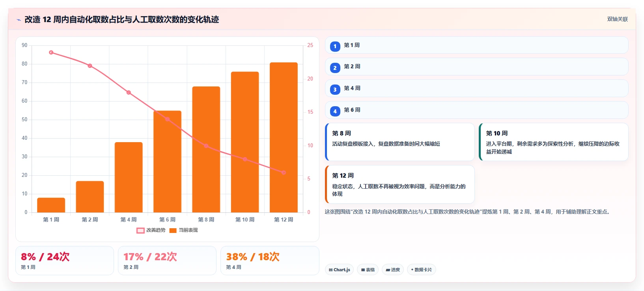Screen dimensions: 644x291
Task: Click the 数据卡片 tag
Action: (421, 270)
